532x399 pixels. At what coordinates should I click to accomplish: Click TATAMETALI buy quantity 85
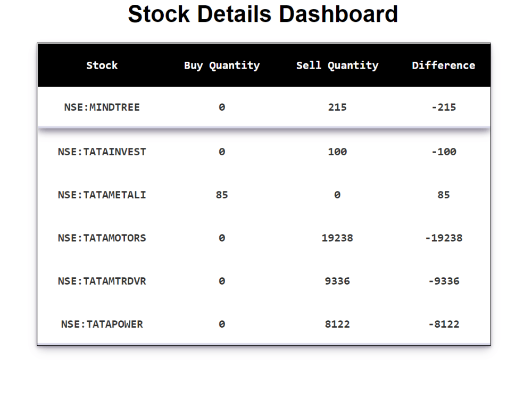pyautogui.click(x=222, y=195)
